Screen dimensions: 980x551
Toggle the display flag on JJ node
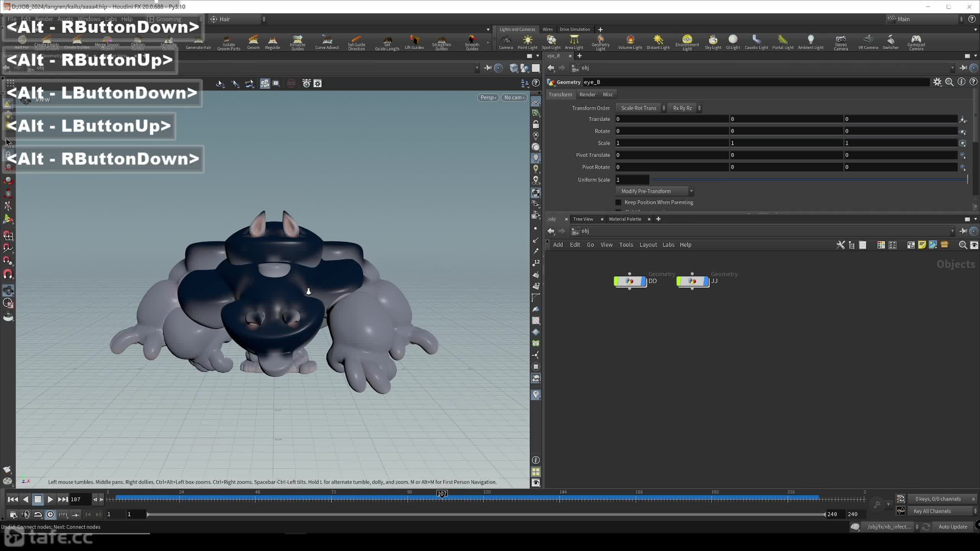click(x=706, y=281)
